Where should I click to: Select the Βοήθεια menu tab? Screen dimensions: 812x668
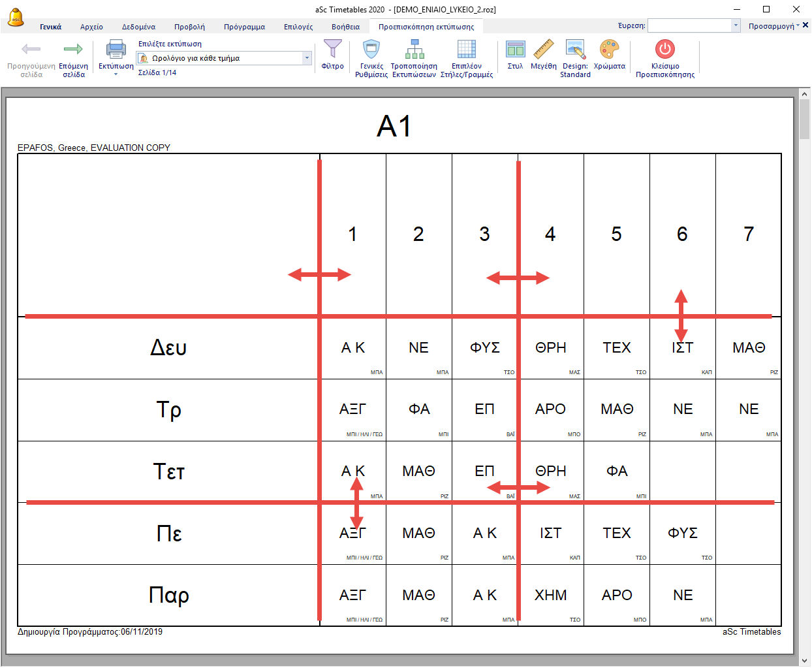tap(345, 27)
